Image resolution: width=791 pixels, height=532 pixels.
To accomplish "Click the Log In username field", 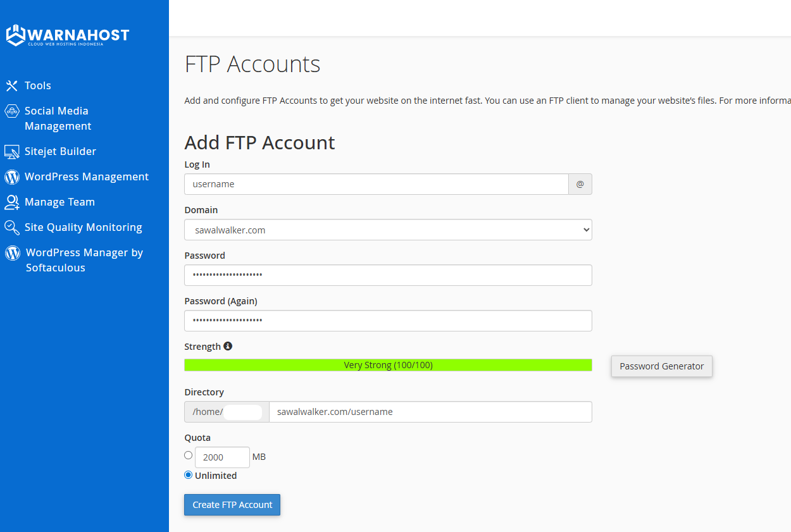I will (377, 184).
